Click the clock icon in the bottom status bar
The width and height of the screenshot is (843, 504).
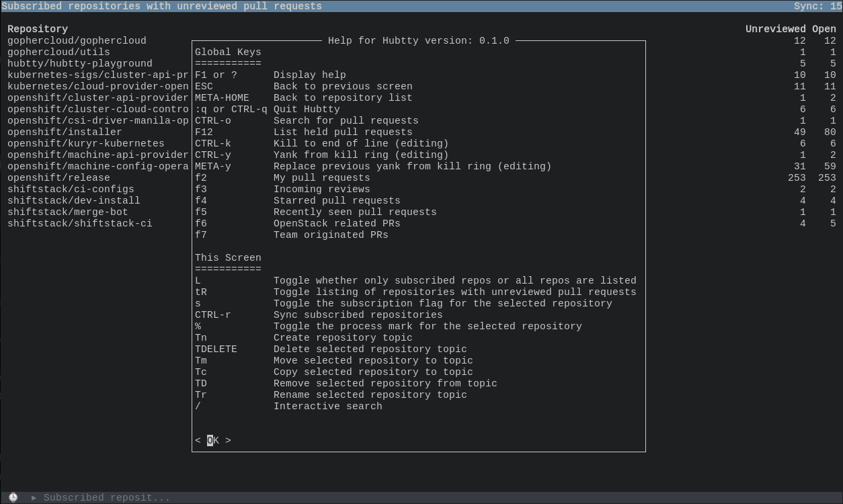(x=13, y=498)
